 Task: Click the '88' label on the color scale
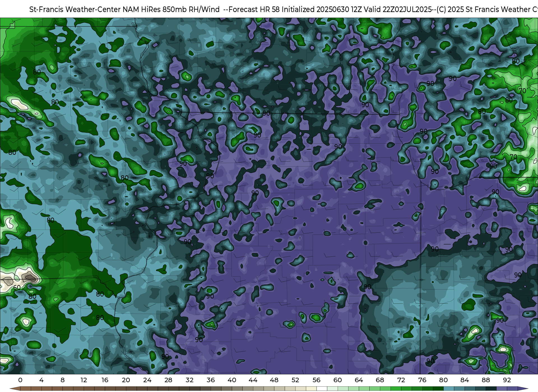coord(486,380)
